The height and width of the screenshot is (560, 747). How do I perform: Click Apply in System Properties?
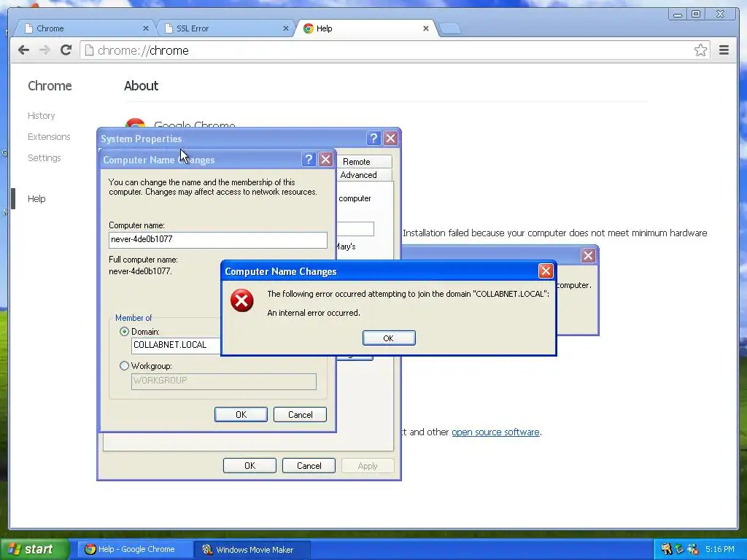[x=368, y=466]
